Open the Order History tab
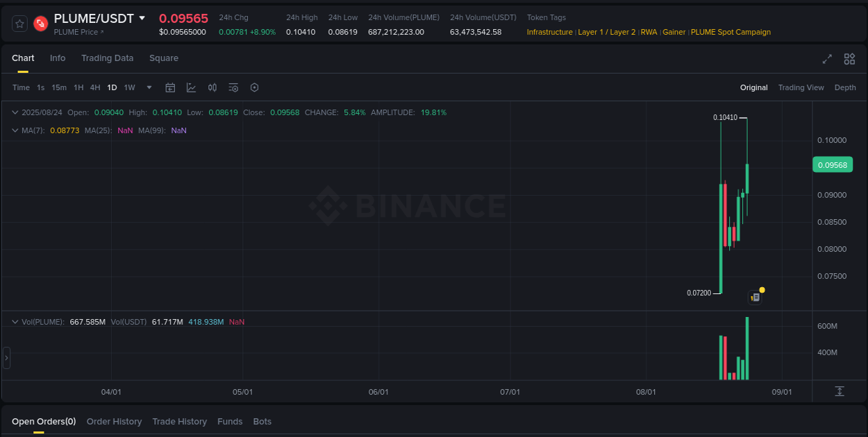Screen dimensions: 868x437 pyautogui.click(x=114, y=421)
